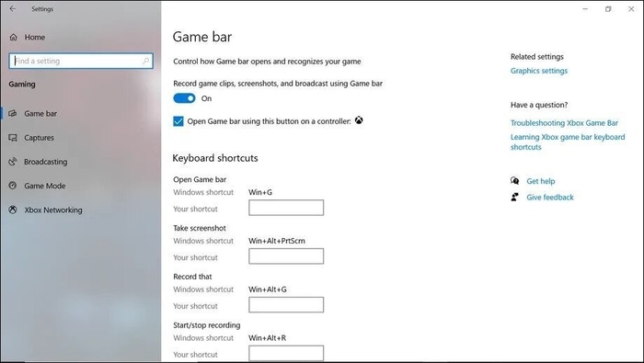
Task: Click the Get help chat icon
Action: 514,181
